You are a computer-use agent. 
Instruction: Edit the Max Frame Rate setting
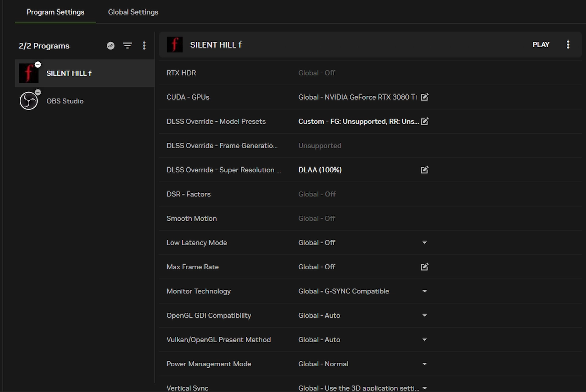point(424,267)
